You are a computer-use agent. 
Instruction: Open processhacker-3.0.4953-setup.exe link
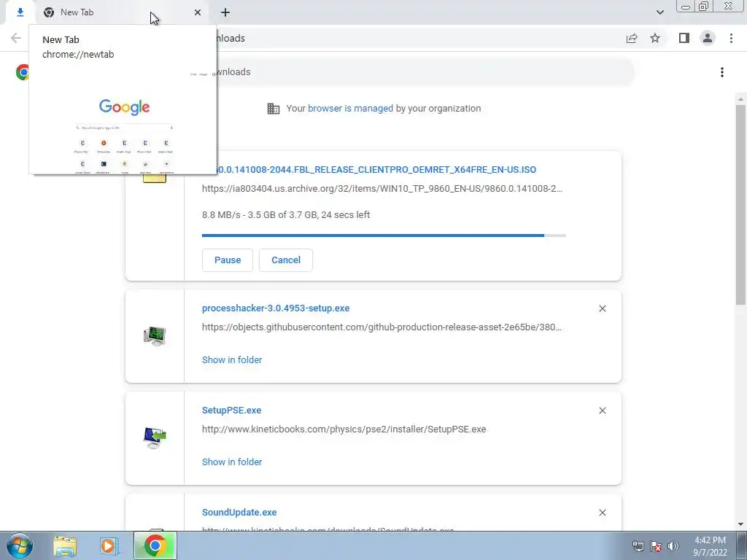(276, 308)
